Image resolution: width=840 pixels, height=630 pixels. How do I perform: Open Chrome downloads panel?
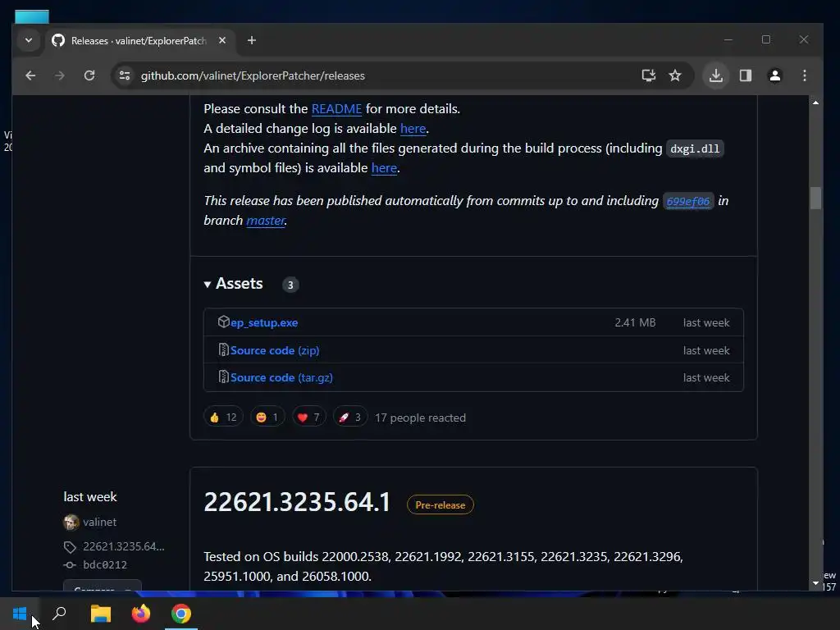(715, 75)
